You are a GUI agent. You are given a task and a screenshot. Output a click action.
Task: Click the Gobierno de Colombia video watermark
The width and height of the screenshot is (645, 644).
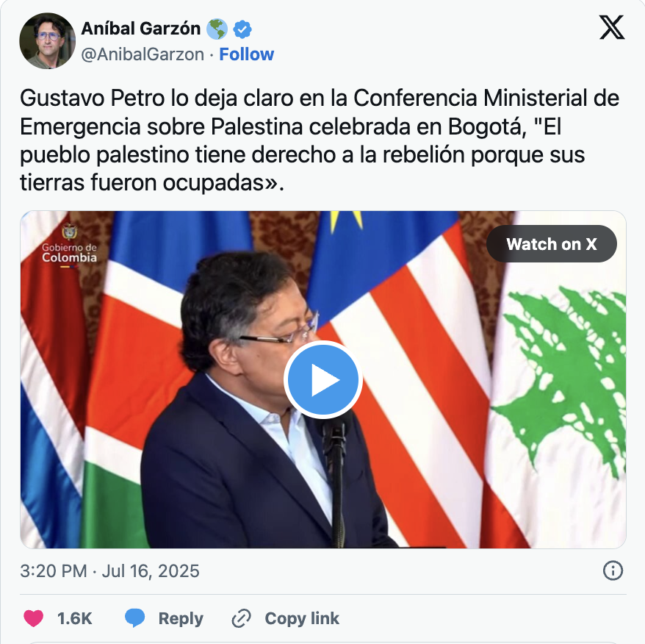[x=69, y=246]
